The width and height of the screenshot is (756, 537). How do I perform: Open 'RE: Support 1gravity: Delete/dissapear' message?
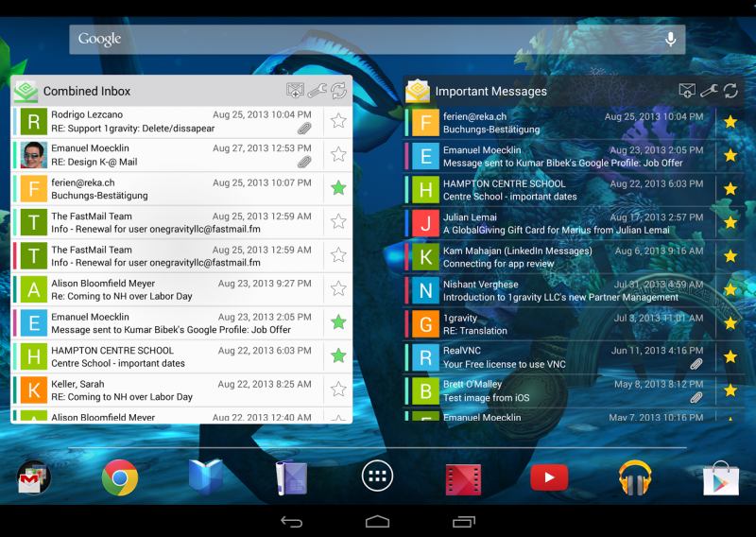pyautogui.click(x=133, y=129)
